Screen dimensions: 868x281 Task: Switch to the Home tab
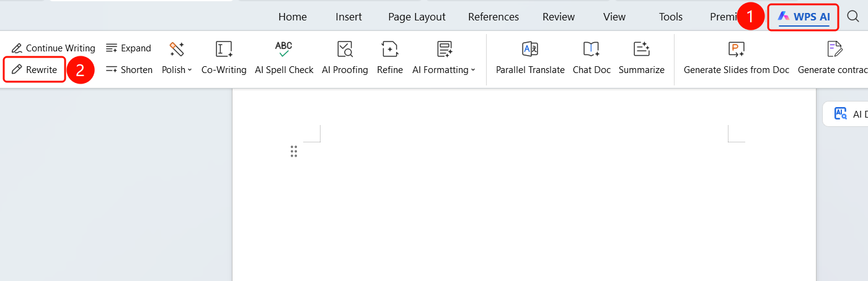coord(293,17)
